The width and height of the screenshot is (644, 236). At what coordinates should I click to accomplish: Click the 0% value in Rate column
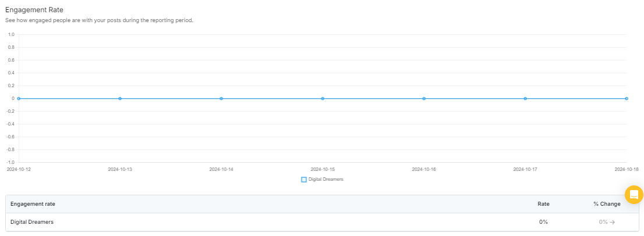point(543,222)
